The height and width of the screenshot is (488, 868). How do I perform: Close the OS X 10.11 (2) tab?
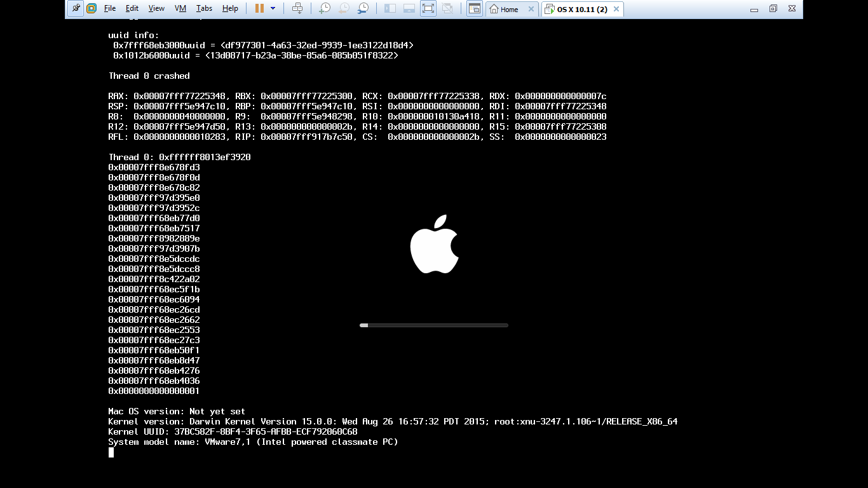[615, 9]
